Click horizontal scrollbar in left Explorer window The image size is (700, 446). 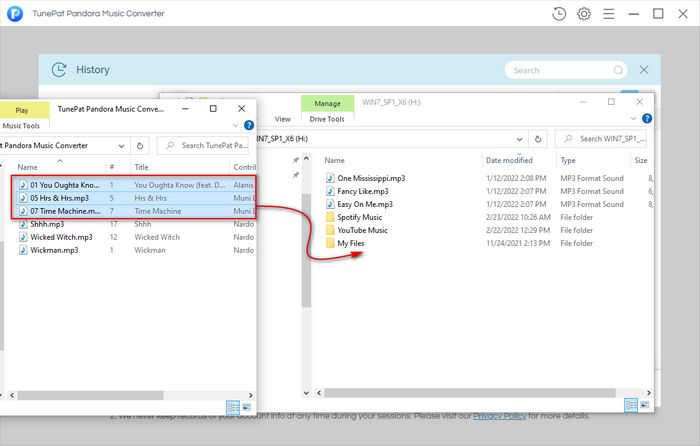tap(91, 395)
